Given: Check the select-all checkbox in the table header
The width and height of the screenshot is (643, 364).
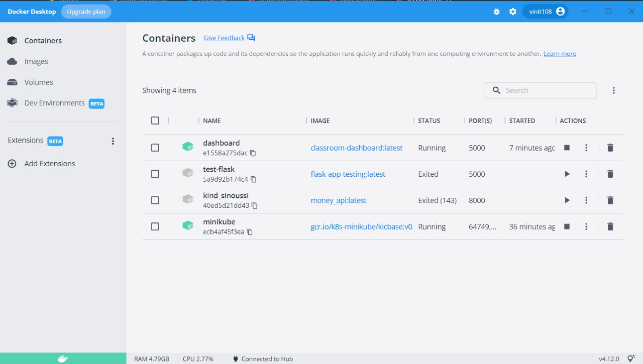Looking at the screenshot, I should pyautogui.click(x=155, y=120).
